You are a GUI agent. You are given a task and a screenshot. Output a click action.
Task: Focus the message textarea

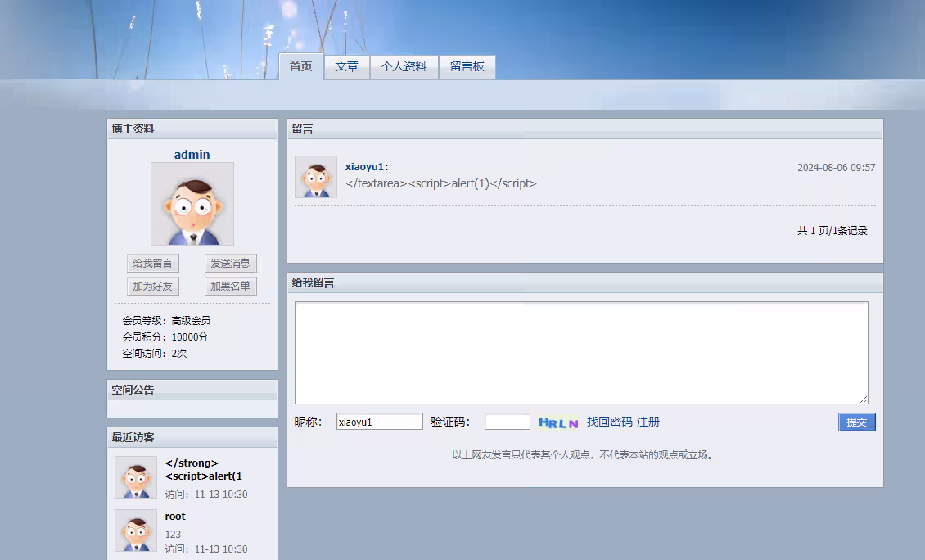click(x=581, y=353)
